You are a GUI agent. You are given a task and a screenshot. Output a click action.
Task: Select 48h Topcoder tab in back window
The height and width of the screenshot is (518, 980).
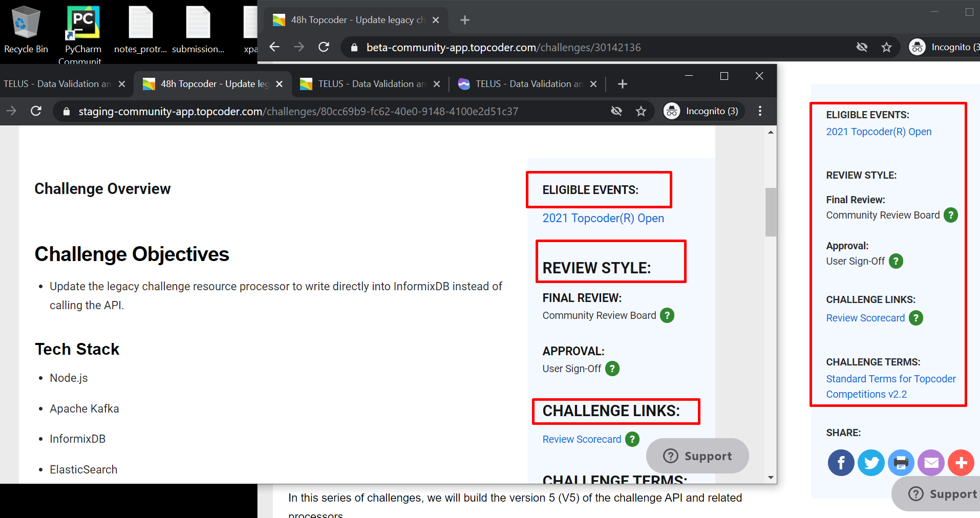click(356, 20)
